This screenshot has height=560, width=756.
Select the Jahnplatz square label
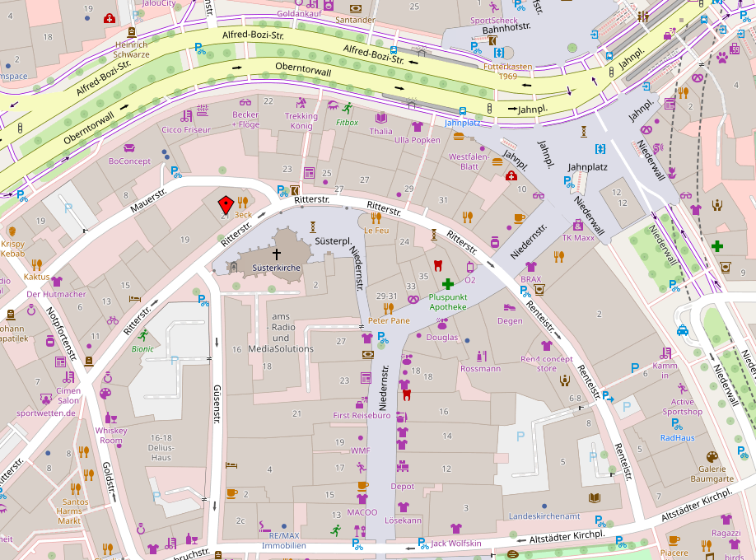pos(587,166)
